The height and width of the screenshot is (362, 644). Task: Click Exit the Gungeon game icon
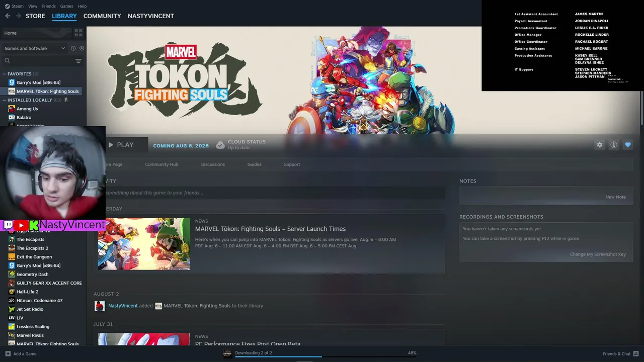click(x=12, y=257)
